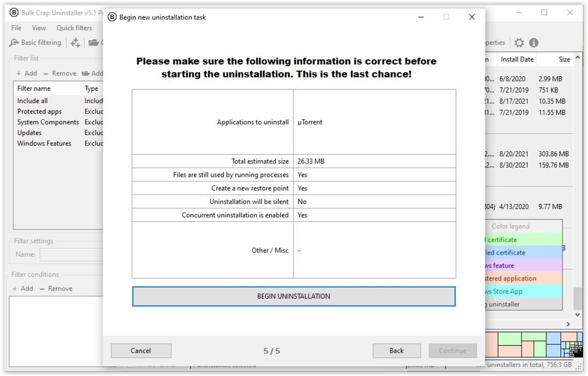Select the row installed 4/13/2020

[x=529, y=206]
